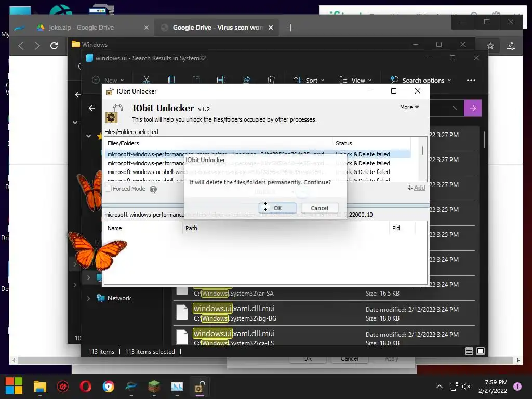Open the Search options dropdown

point(421,81)
